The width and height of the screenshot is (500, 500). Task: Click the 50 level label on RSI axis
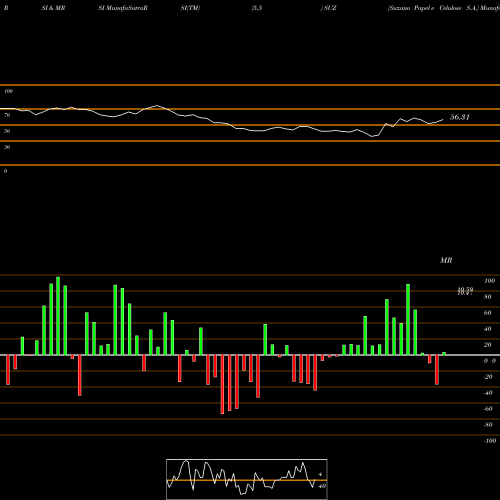7,131
